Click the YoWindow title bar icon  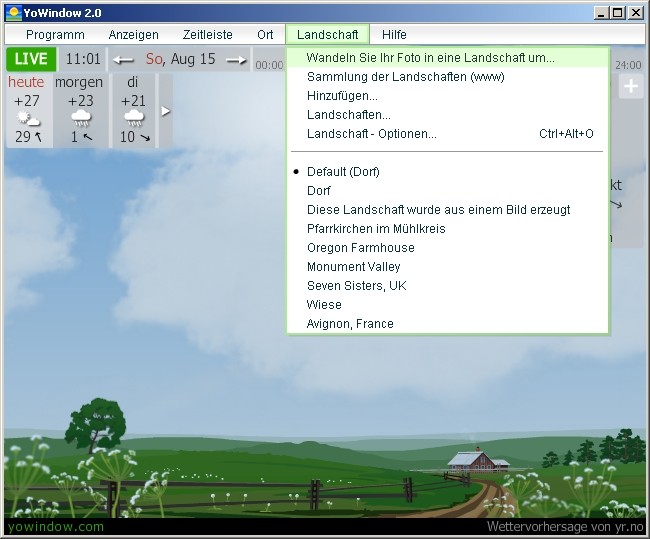tap(13, 13)
